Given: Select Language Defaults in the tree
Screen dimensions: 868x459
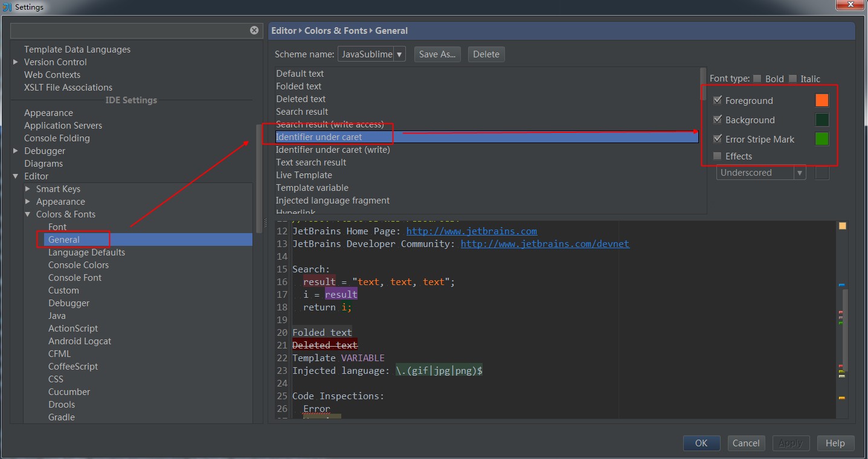Looking at the screenshot, I should 86,252.
